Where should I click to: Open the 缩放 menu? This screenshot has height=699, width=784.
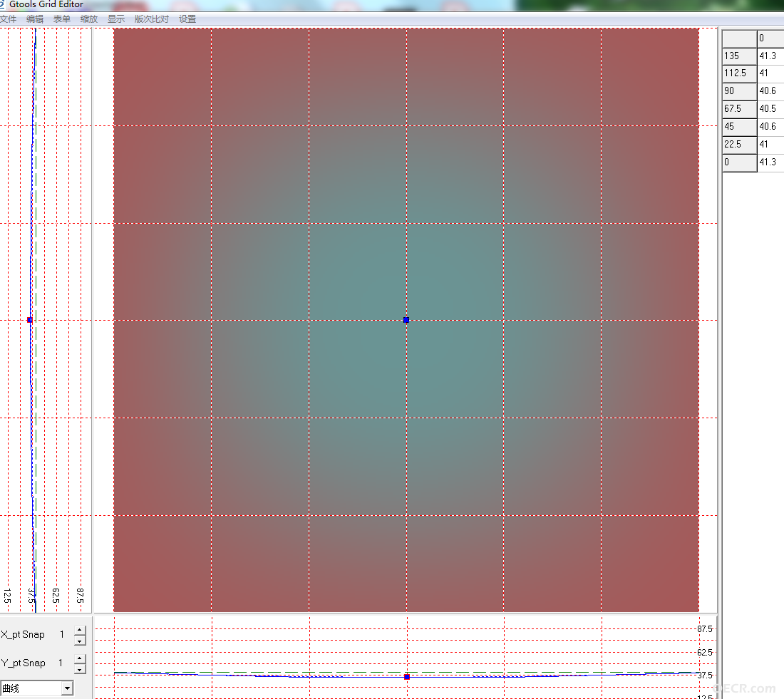click(89, 19)
